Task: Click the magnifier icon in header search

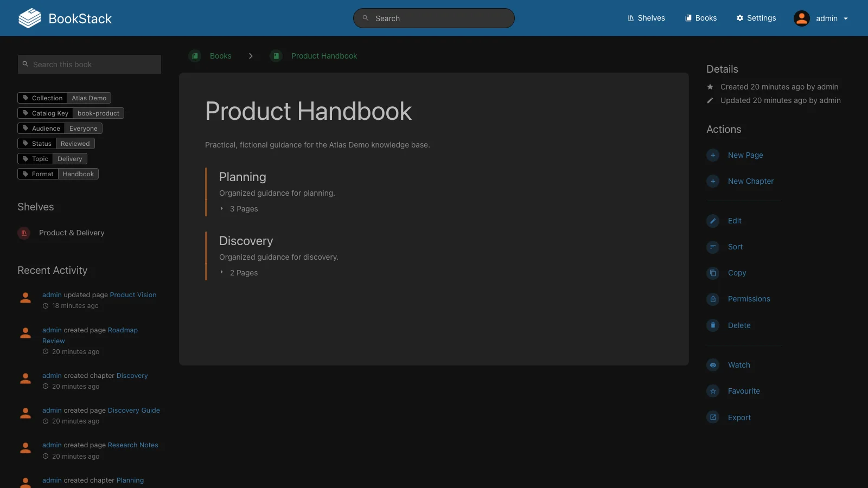Action: point(366,18)
